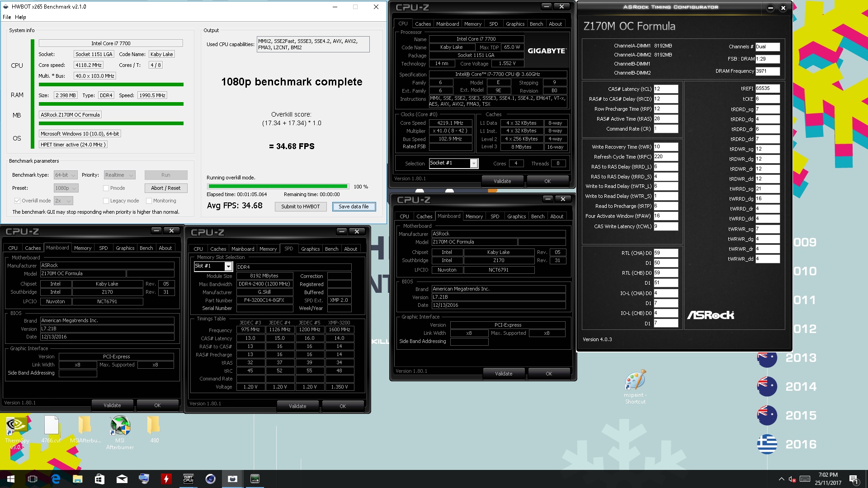This screenshot has height=488, width=868.
Task: Switch to HWBOT x265 Benchmark taskbar icon
Action: (x=232, y=479)
